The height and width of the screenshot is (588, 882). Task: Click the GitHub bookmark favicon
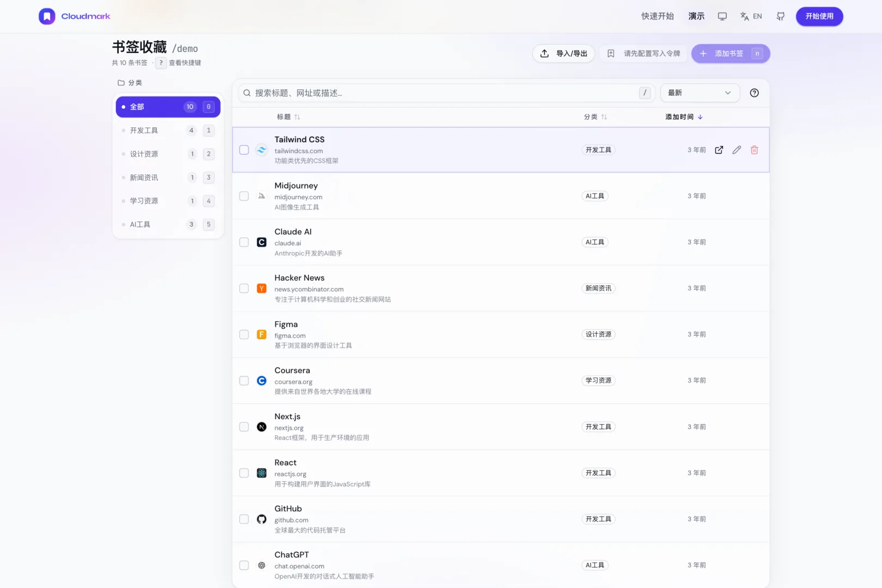261,519
